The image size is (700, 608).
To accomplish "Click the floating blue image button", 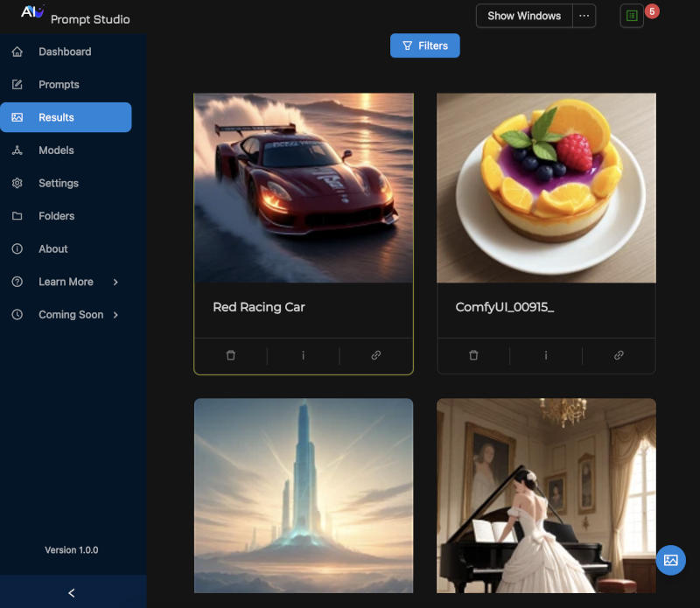I will click(670, 560).
